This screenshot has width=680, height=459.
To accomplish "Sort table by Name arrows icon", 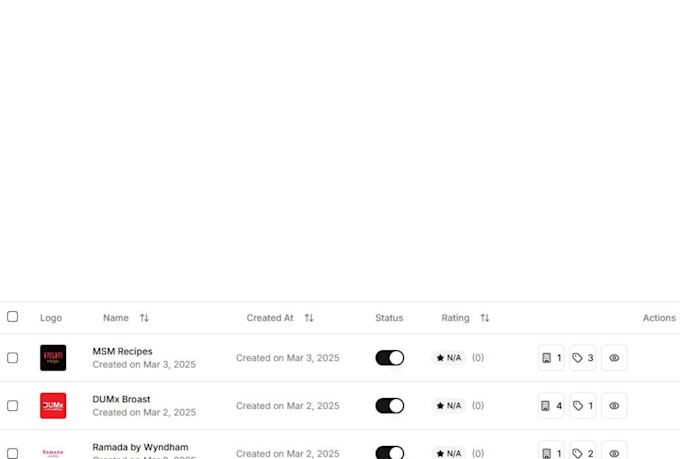I will pyautogui.click(x=144, y=318).
